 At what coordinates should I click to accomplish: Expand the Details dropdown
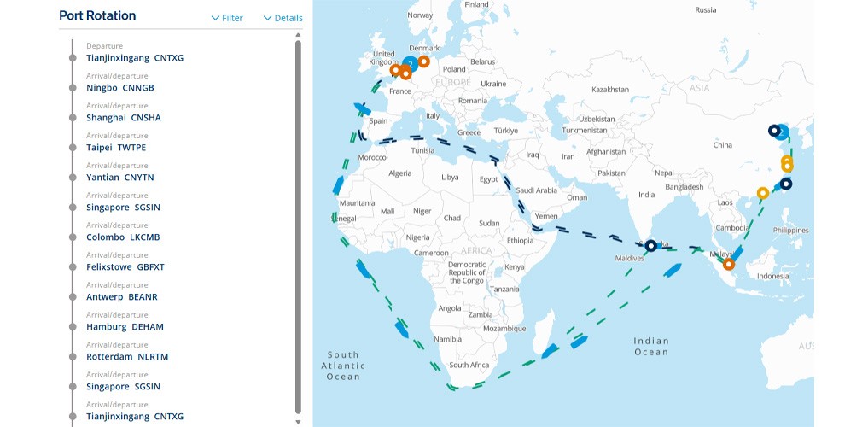(x=283, y=18)
